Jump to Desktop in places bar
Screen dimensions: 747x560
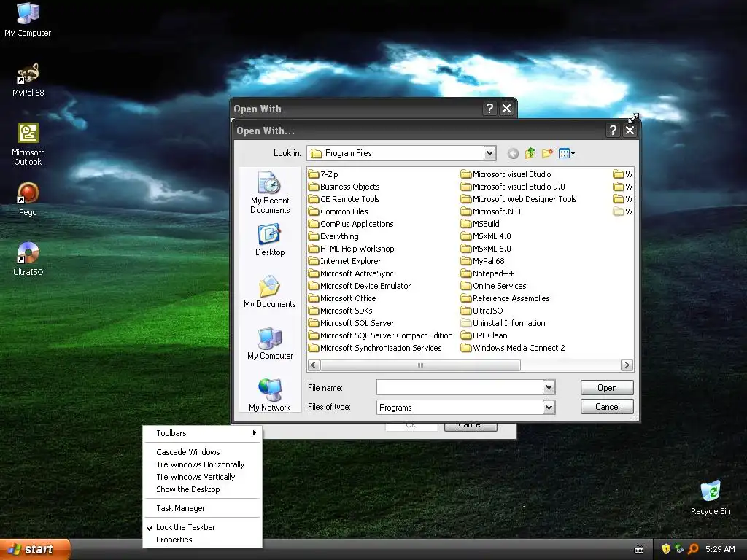[x=270, y=241]
